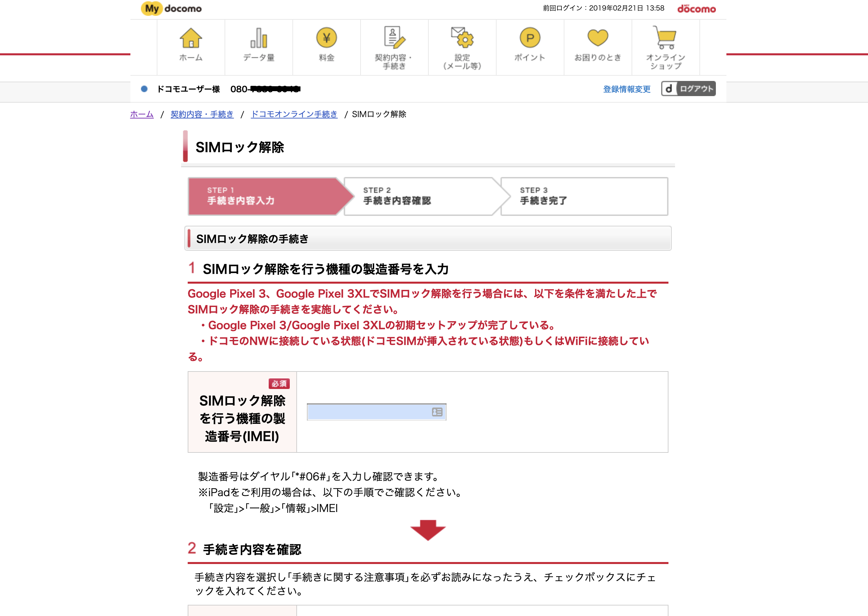The image size is (868, 616).
Task: Open the ポイント P coin icon
Action: (x=530, y=38)
